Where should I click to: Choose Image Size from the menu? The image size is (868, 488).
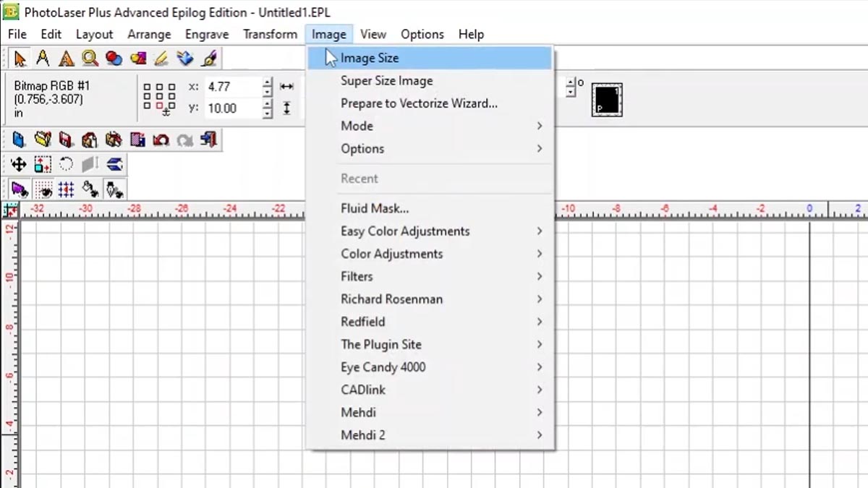pos(370,58)
